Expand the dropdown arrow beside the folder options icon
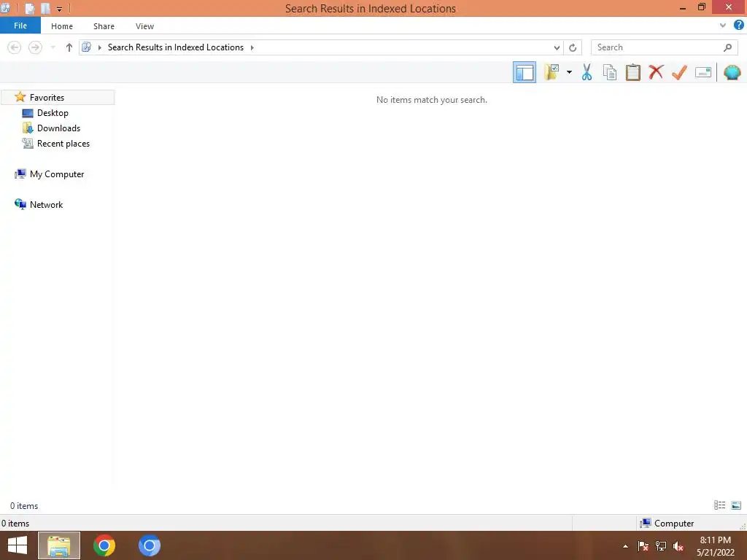 point(569,72)
